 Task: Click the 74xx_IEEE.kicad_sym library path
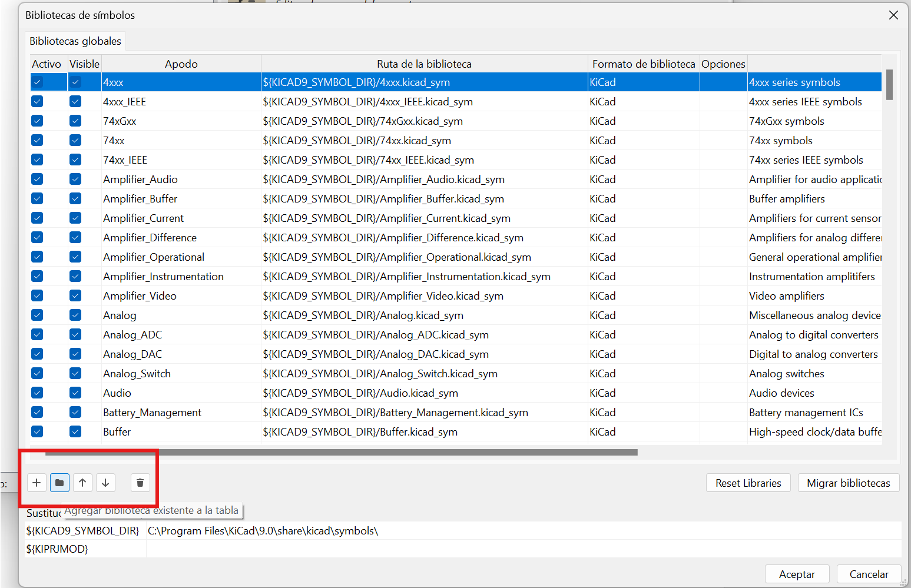[x=425, y=160]
